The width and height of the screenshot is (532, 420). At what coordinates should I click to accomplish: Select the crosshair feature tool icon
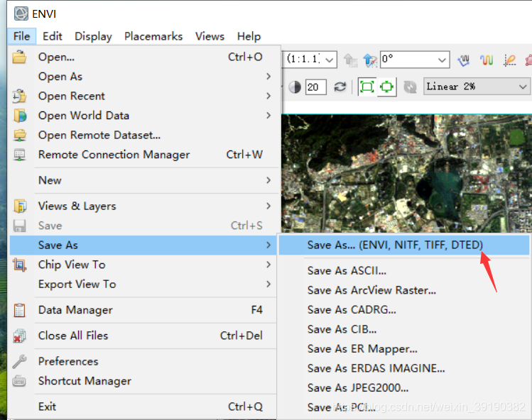point(509,60)
